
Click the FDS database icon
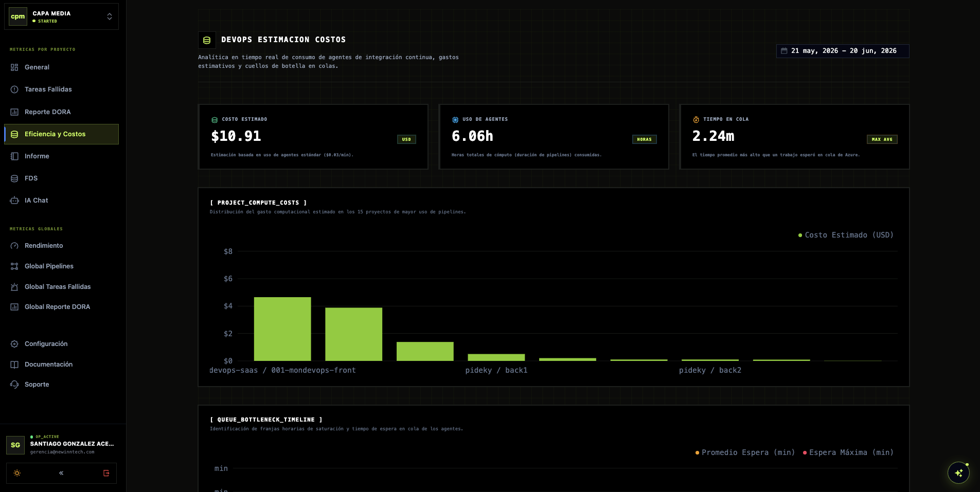[x=14, y=178]
